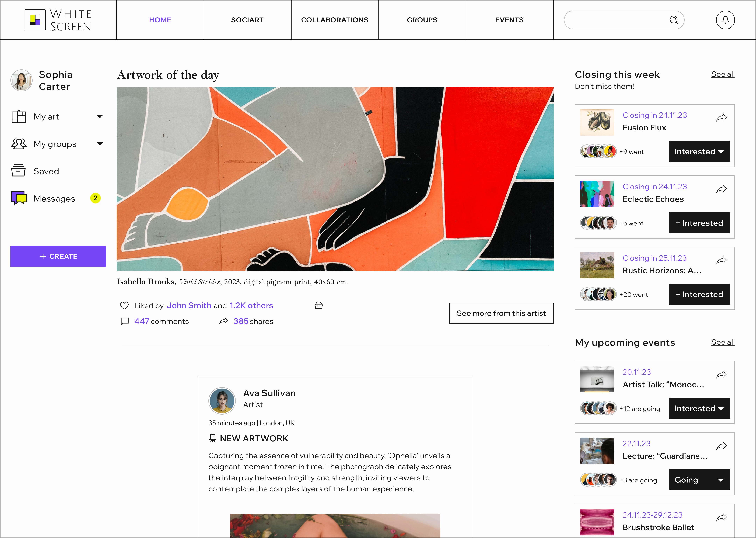Click the share arrow beside 385 shares
Image resolution: width=756 pixels, height=538 pixels.
(x=224, y=321)
